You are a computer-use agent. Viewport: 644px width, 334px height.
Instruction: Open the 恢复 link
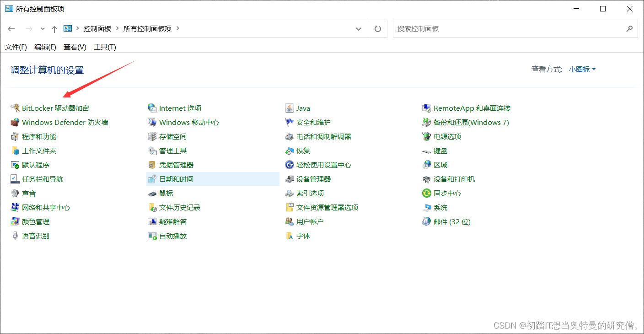tap(303, 151)
